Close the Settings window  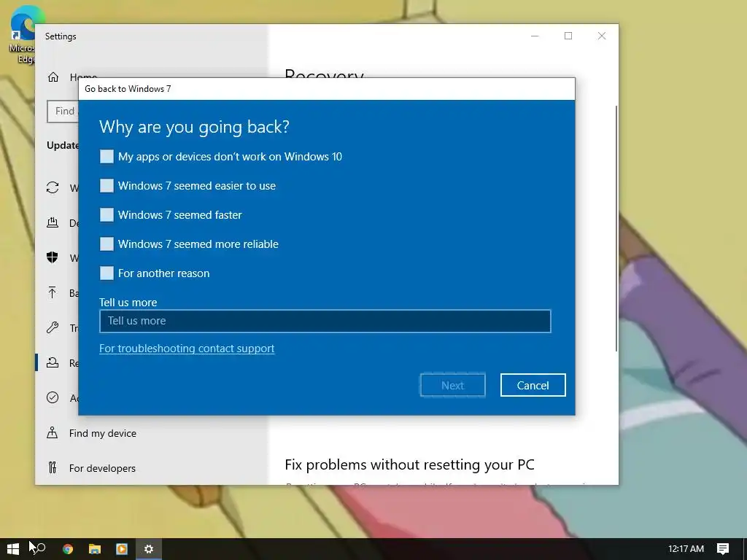602,36
